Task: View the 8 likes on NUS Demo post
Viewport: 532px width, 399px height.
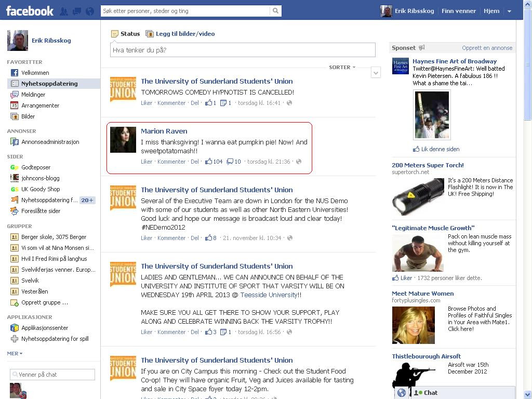Action: click(211, 238)
